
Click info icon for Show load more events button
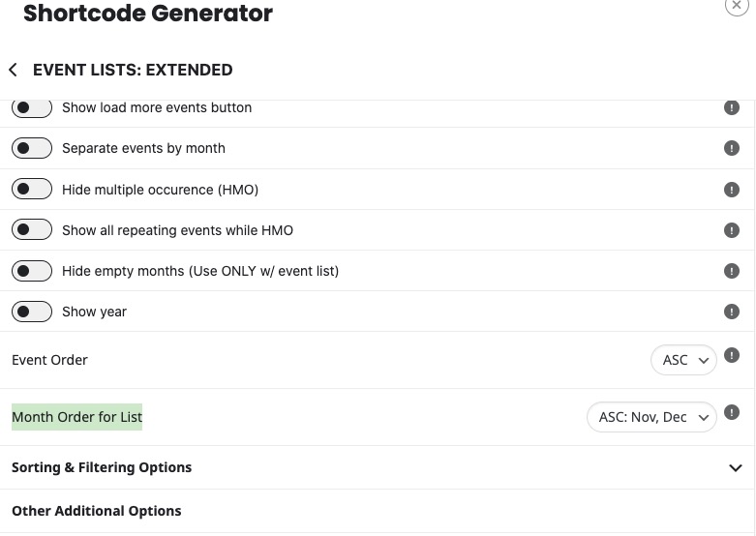point(732,107)
